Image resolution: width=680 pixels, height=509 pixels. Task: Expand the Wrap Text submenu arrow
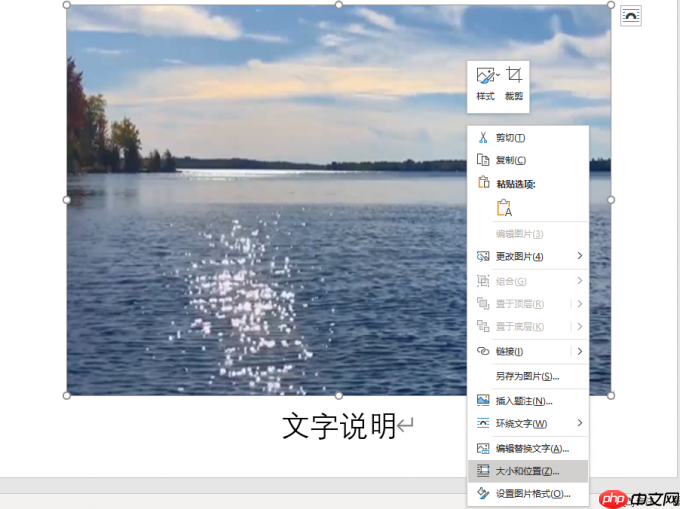tap(580, 423)
